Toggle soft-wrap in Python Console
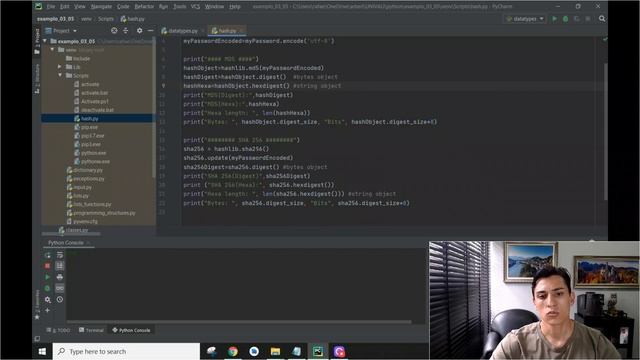Viewport: 640px width, 360px height. [60, 255]
